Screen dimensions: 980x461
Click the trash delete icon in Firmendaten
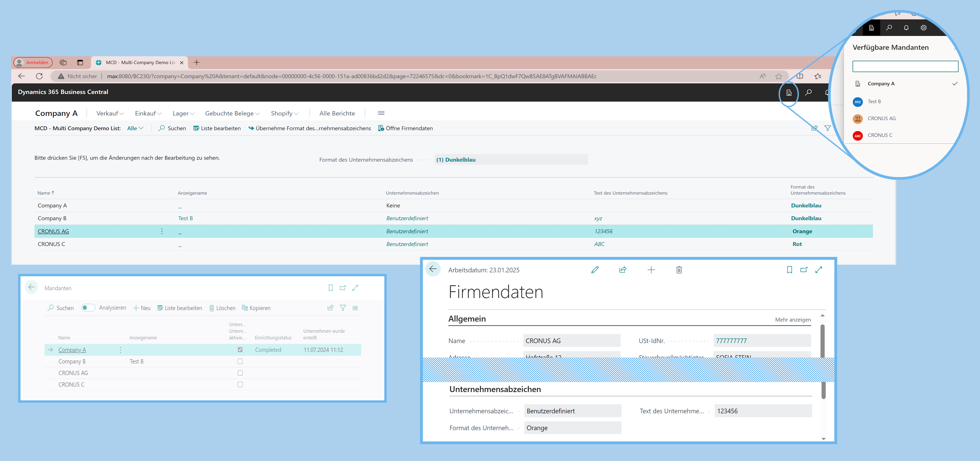[679, 270]
